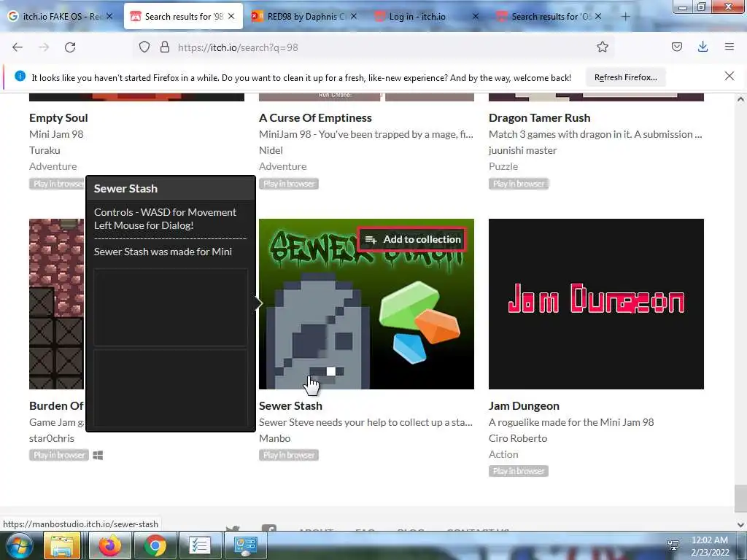Visit author Manbo's profile
The height and width of the screenshot is (560, 747).
point(275,438)
